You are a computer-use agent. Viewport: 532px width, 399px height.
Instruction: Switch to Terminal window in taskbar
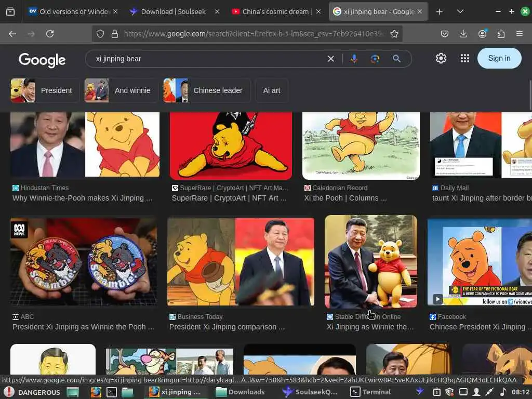(371, 392)
